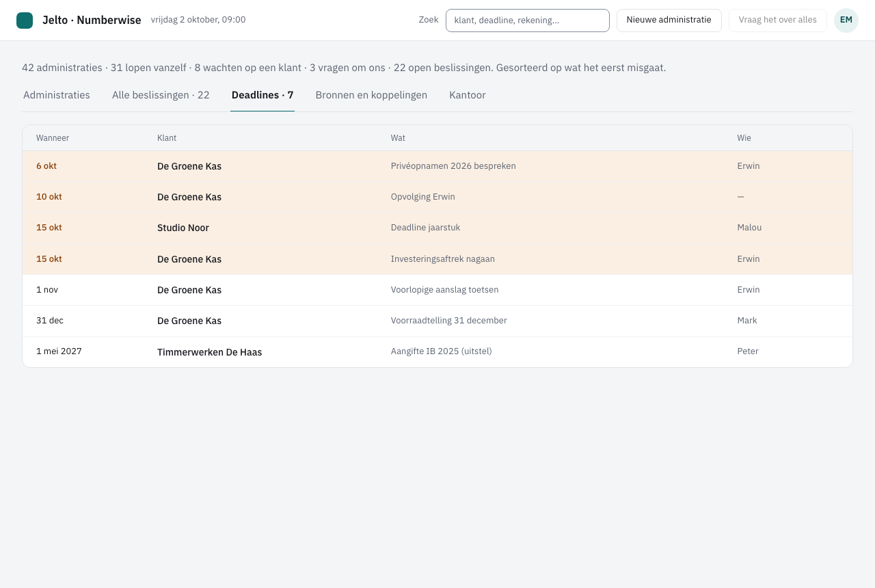Open Voorraadtelling 31 december
The image size is (875, 588).
coord(449,321)
